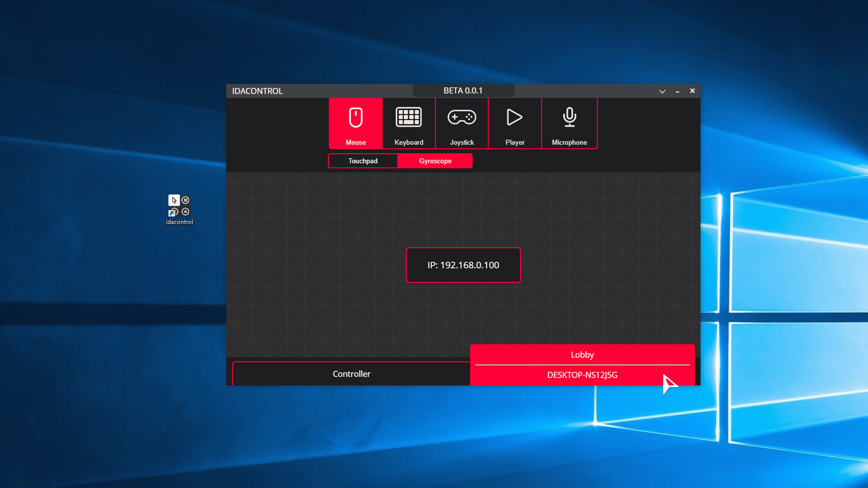Click the IDACONTROL title text
This screenshot has width=868, height=488.
pyautogui.click(x=257, y=91)
